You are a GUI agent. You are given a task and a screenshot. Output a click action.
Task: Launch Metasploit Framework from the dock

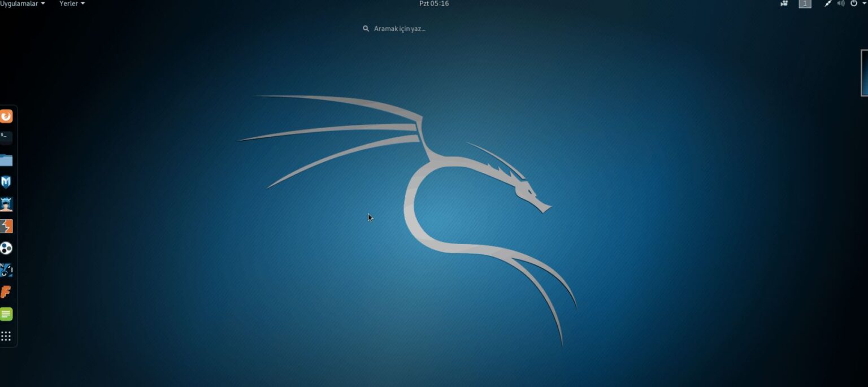(6, 182)
